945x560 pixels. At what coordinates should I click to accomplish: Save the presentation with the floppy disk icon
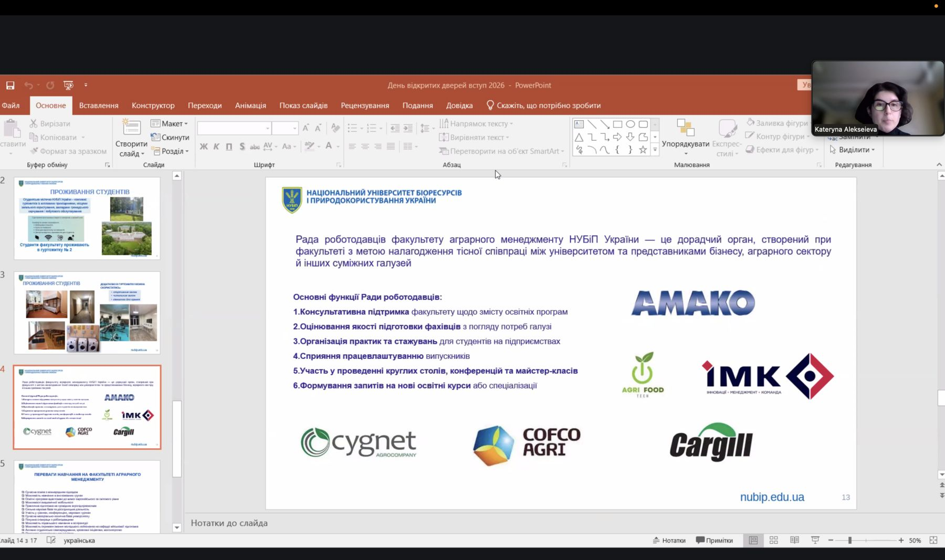(x=10, y=85)
